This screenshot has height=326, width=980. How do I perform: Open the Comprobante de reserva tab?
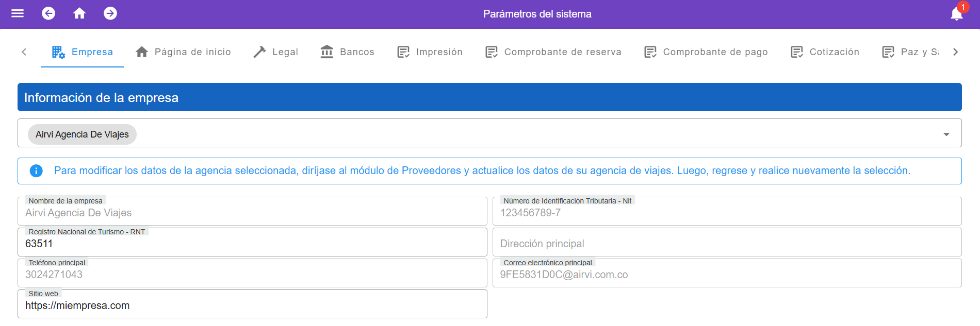[553, 52]
